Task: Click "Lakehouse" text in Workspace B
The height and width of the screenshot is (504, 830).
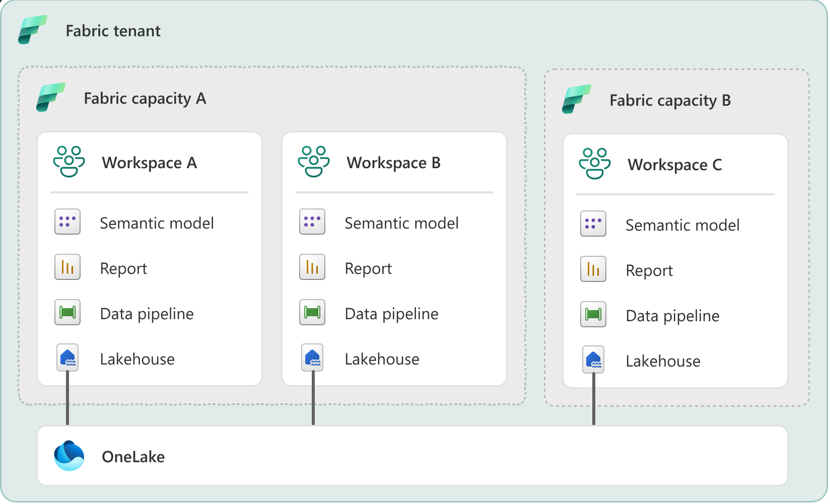Action: (x=382, y=359)
